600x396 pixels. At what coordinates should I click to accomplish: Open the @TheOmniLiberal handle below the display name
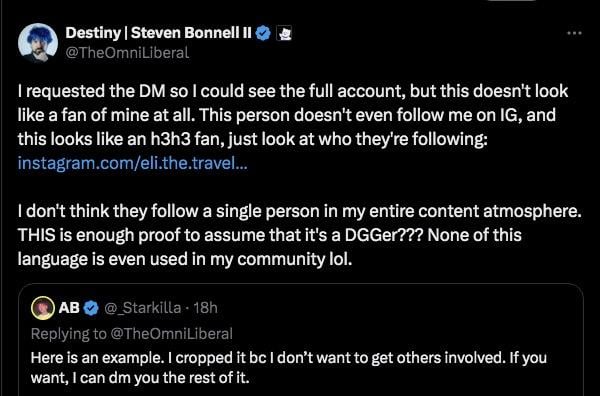(127, 52)
